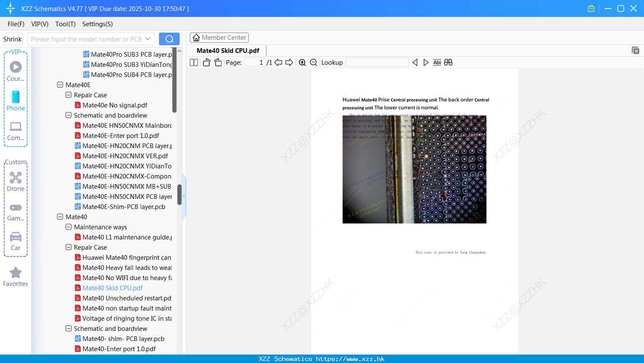Collapse Schematic and boardview under Mate40E
Screen dimensions: 644x363
[x=69, y=115]
